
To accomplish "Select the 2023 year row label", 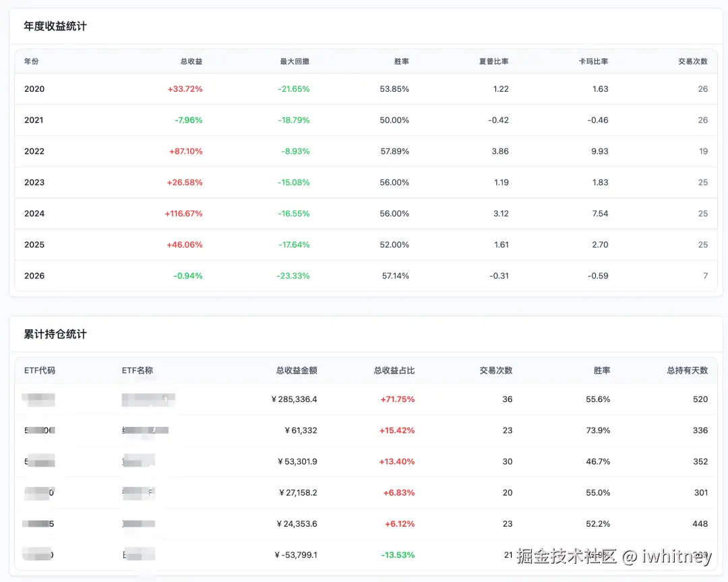I will click(34, 182).
